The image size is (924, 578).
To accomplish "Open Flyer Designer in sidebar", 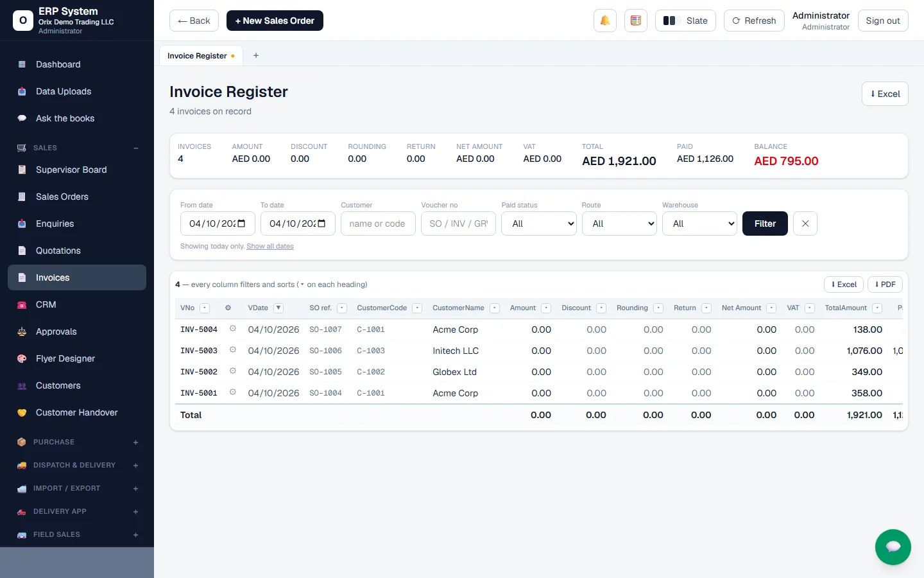I will pyautogui.click(x=77, y=358).
